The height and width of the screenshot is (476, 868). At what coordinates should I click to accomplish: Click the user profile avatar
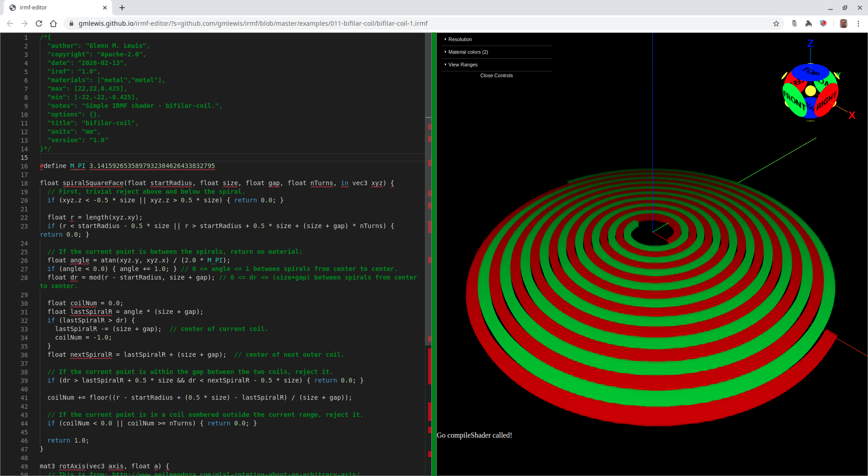(x=843, y=23)
